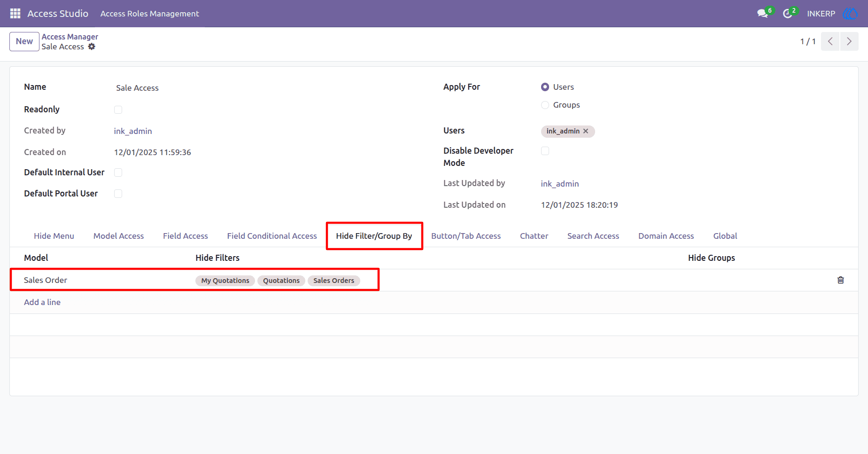
Task: Click the Access Studio app title
Action: pyautogui.click(x=58, y=14)
